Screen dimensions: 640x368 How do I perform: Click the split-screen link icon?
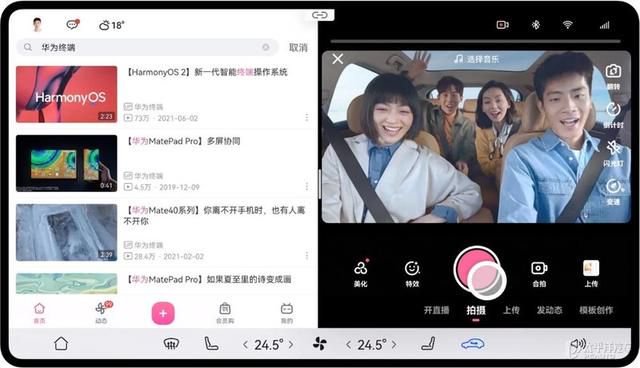click(320, 15)
